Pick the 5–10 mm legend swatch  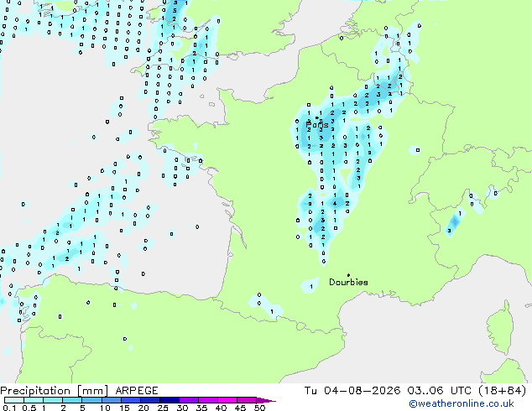(91, 400)
